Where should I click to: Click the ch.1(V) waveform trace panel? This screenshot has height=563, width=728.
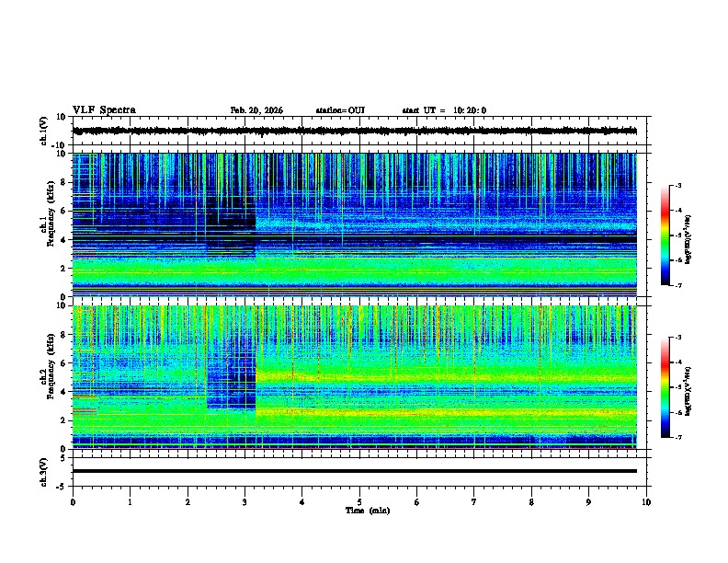pos(359,131)
